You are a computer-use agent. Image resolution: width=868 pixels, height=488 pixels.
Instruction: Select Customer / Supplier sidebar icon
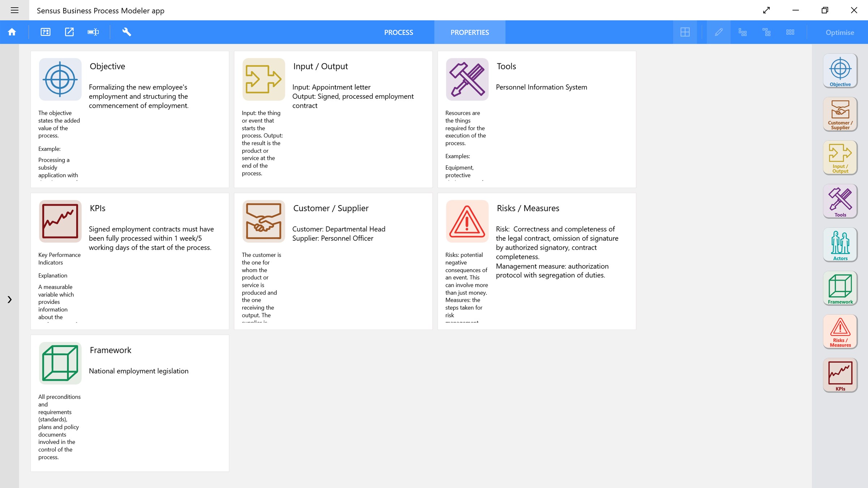click(x=840, y=114)
